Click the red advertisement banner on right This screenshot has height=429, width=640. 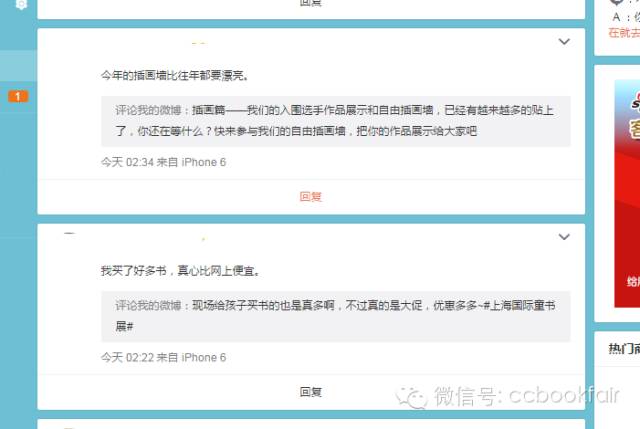(627, 193)
